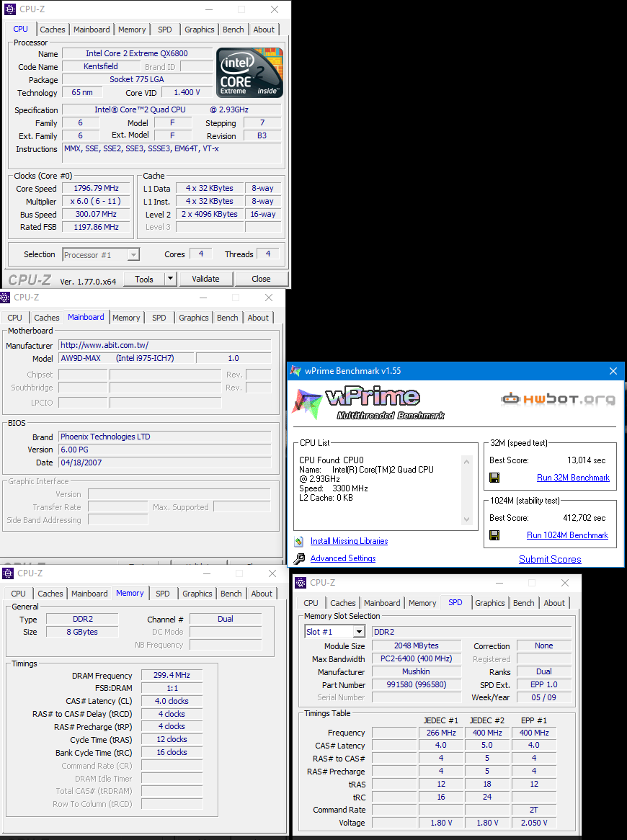The height and width of the screenshot is (840, 627).
Task: Open Mainboard tab in SPD window
Action: click(382, 603)
